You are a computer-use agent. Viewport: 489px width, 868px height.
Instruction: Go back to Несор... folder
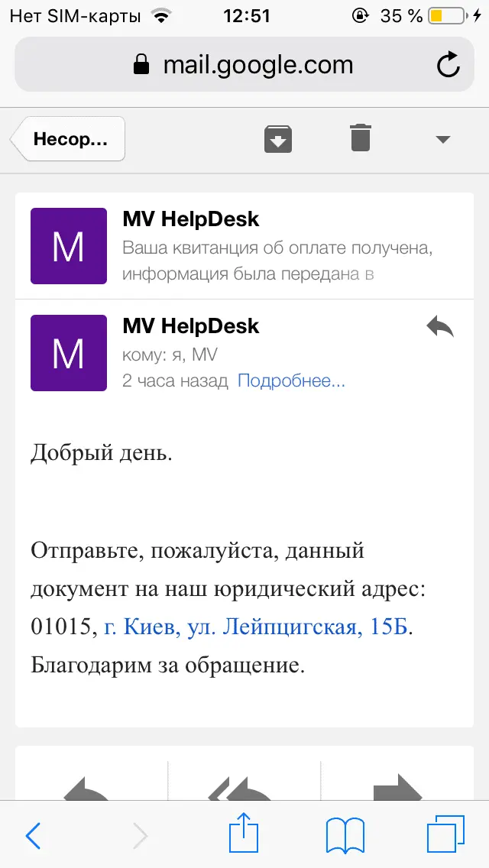tap(67, 139)
